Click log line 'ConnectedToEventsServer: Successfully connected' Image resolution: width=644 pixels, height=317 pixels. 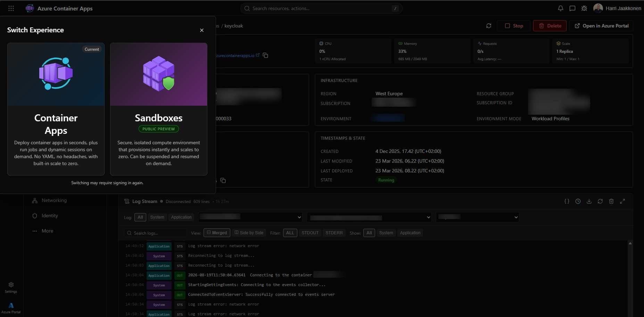[x=262, y=295]
